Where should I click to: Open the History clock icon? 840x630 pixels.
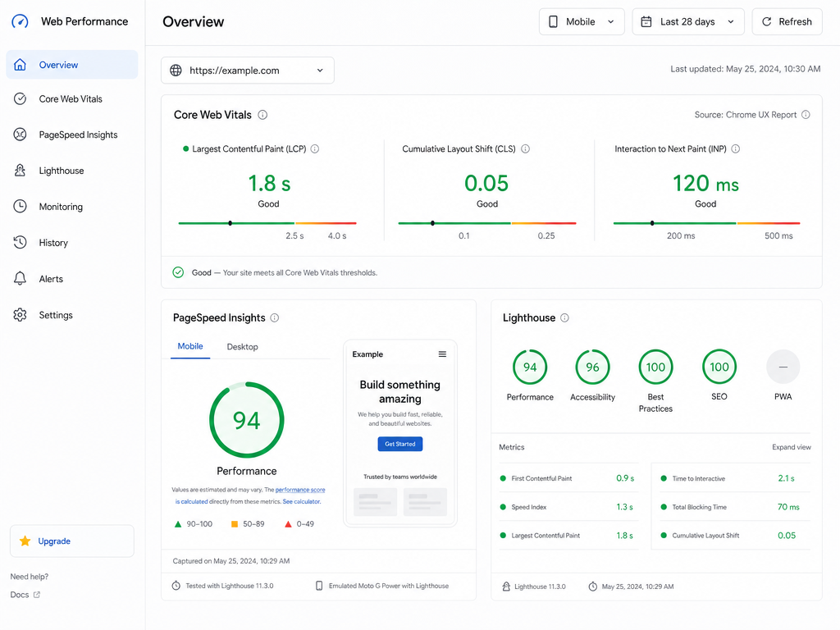coord(20,242)
